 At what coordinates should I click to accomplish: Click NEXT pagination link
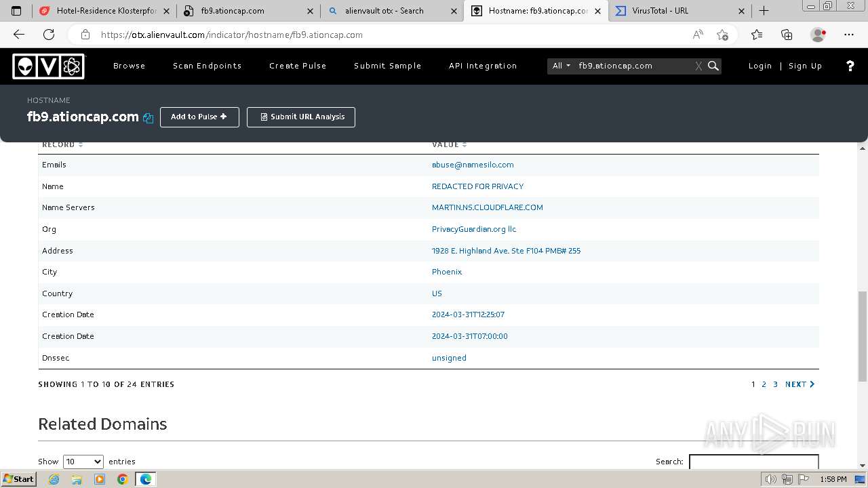point(800,384)
